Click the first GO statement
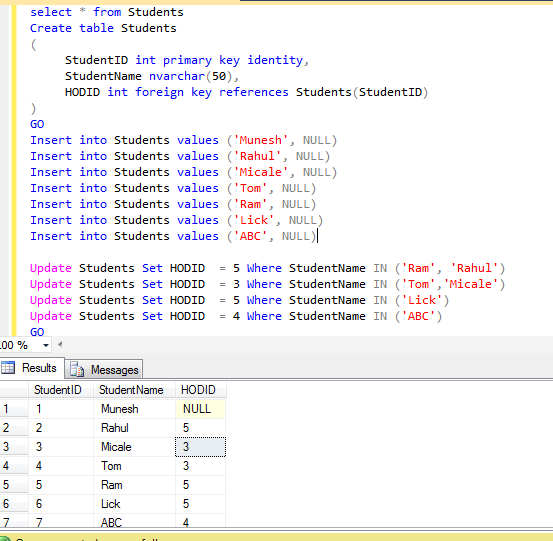This screenshot has height=541, width=553. (37, 124)
